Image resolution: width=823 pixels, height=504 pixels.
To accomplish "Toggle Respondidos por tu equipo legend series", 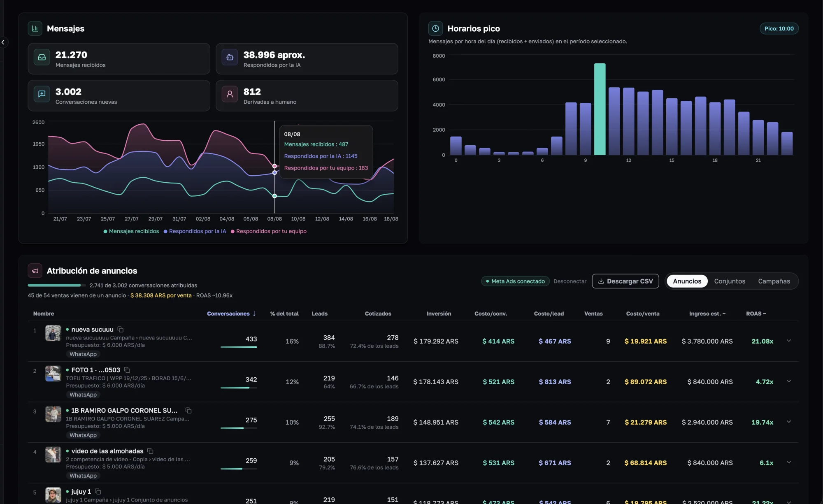I will 269,231.
